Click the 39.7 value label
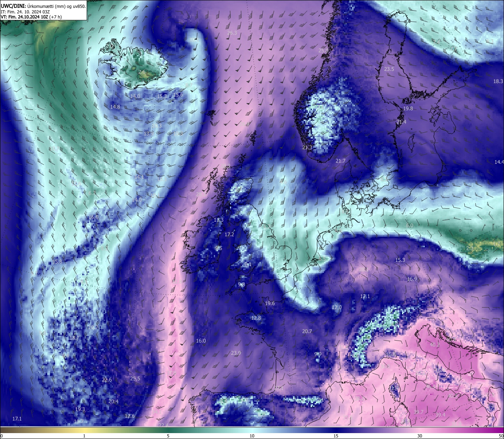 click(x=419, y=412)
